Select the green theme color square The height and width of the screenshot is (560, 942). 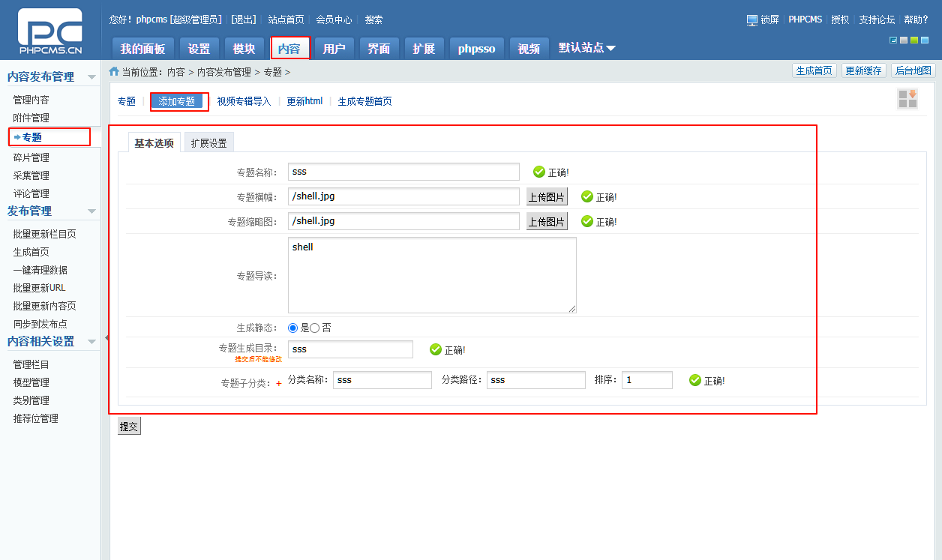pos(914,40)
